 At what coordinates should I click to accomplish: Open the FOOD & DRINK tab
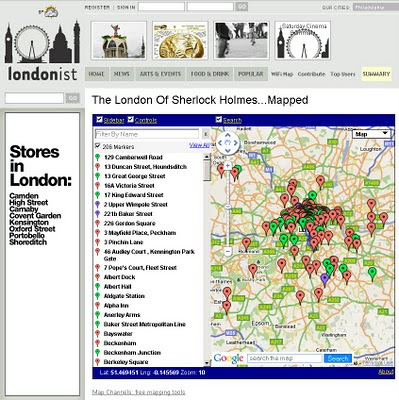pyautogui.click(x=210, y=74)
